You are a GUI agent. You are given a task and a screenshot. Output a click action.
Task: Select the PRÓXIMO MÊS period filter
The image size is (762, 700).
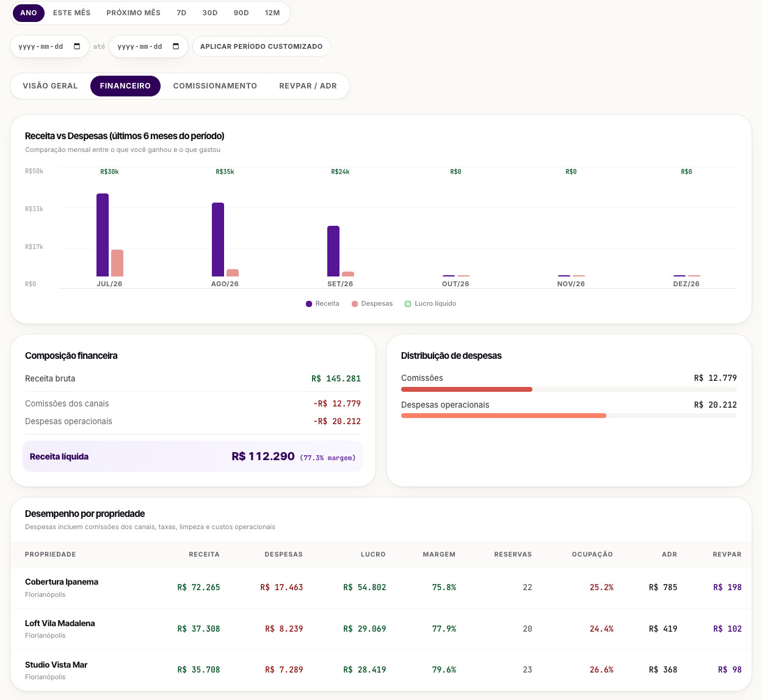134,13
